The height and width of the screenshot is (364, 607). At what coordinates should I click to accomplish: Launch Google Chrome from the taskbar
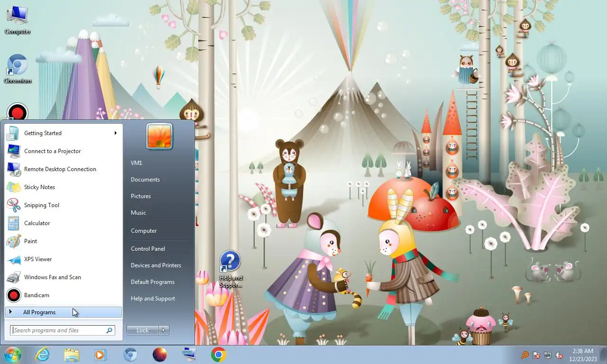click(x=218, y=355)
